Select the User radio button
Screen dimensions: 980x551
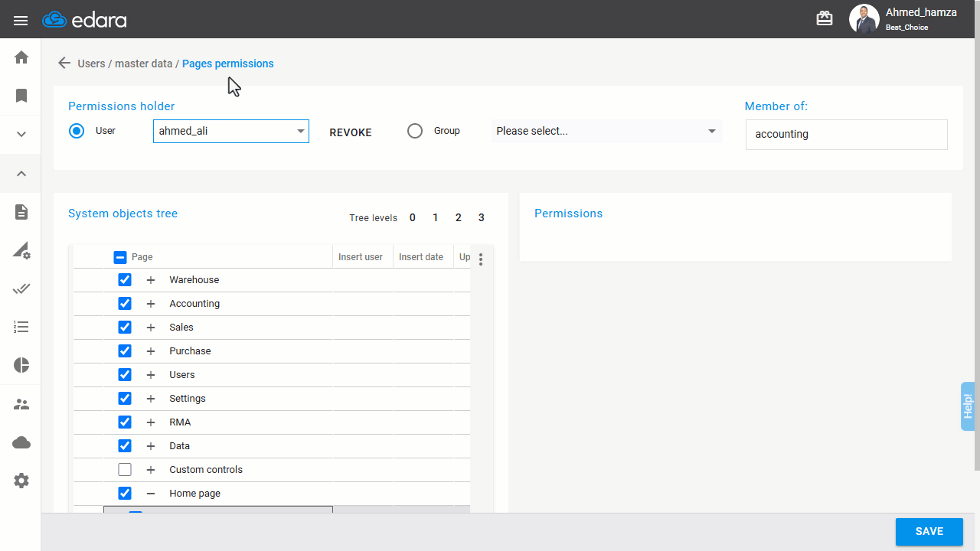coord(76,131)
